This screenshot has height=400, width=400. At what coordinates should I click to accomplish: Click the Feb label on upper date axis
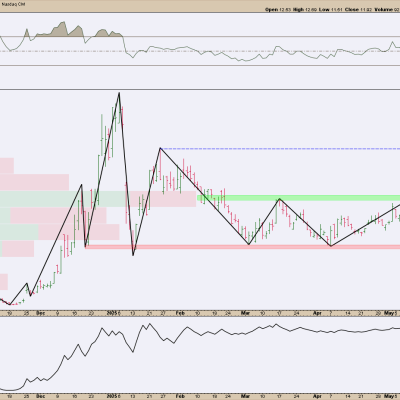coord(180,313)
